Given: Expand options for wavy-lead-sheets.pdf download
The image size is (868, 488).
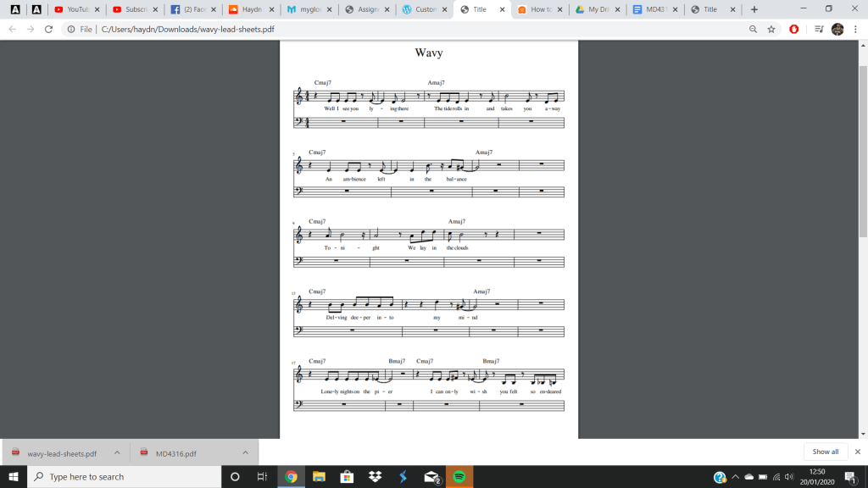Looking at the screenshot, I should pyautogui.click(x=116, y=452).
